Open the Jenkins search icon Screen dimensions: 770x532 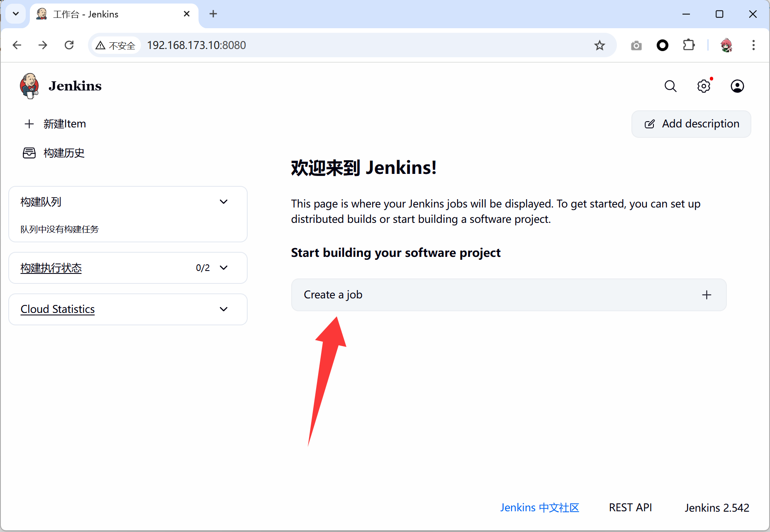670,86
